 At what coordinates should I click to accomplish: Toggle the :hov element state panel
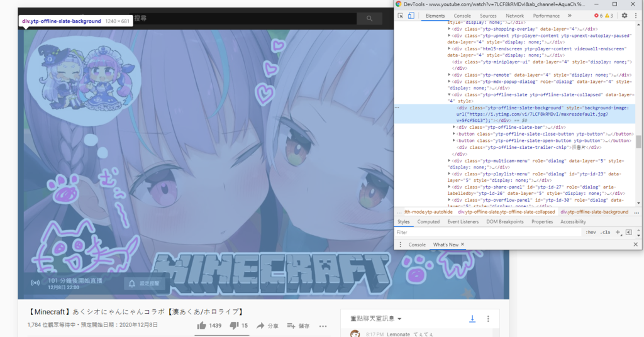click(x=591, y=233)
